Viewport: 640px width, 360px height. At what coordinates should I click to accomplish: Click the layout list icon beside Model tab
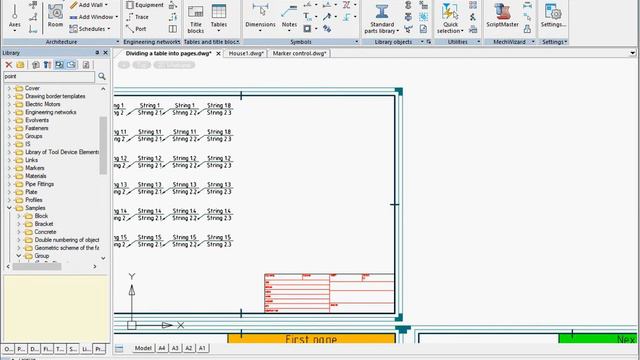(119, 348)
